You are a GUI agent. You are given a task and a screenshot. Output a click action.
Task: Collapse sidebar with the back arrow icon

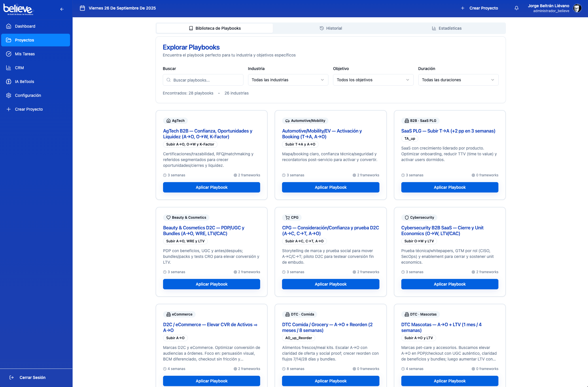(x=62, y=9)
